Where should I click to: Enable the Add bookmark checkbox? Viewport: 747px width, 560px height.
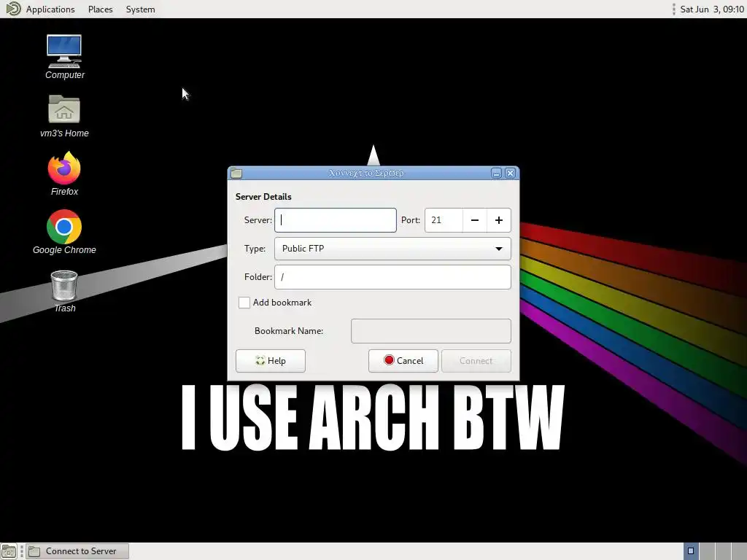click(244, 303)
